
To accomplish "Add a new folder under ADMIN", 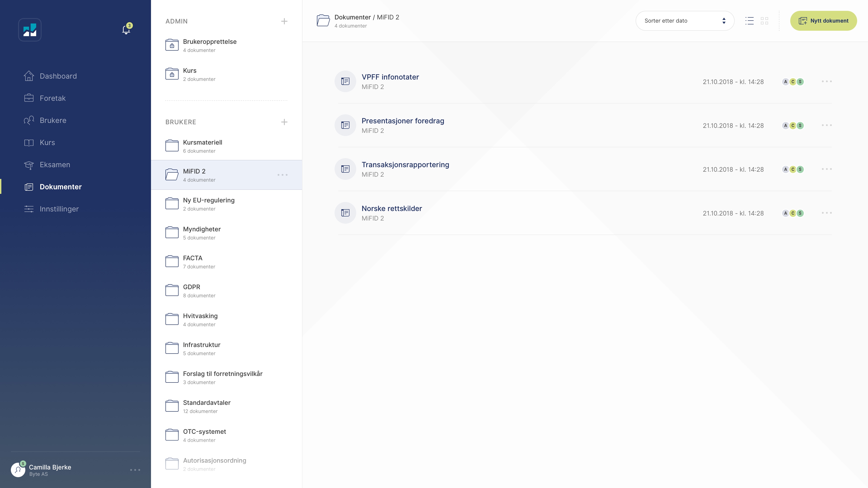I will (284, 21).
